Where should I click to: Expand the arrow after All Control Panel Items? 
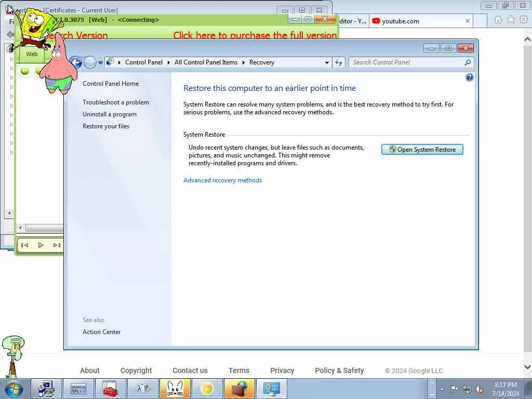tap(244, 62)
